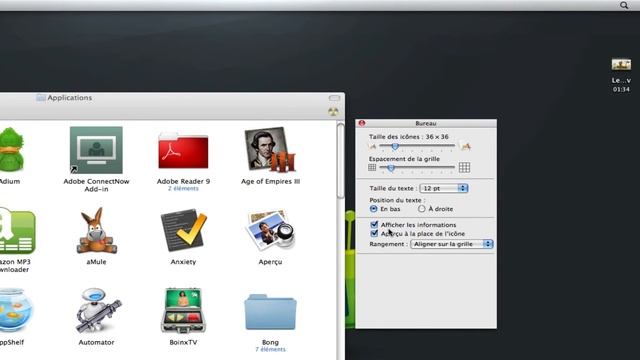640x360 pixels.
Task: Toggle the Applications window toolbar pill button
Action: pyautogui.click(x=334, y=98)
